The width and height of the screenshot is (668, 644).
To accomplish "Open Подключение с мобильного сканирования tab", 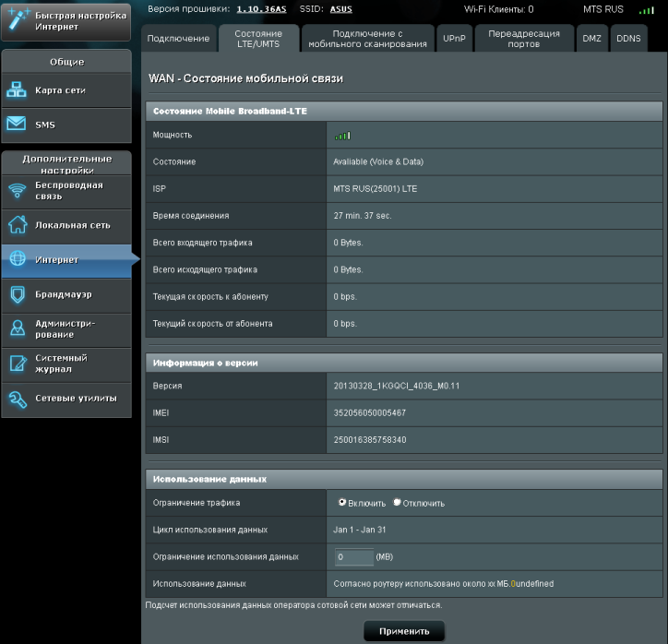I will click(x=367, y=39).
